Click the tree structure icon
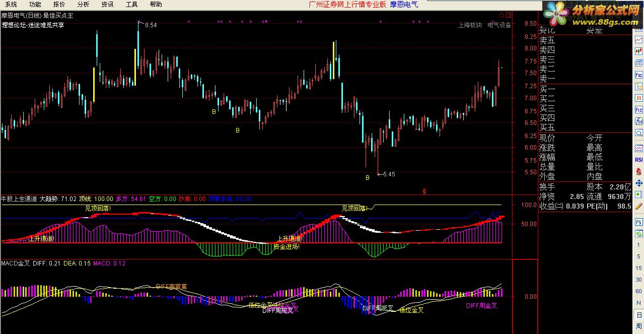Image resolution: width=644 pixels, height=334 pixels. 638,87
